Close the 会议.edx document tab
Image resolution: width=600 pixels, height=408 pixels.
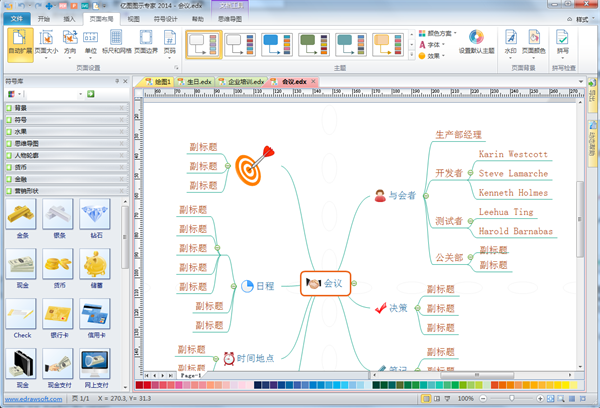[x=313, y=81]
